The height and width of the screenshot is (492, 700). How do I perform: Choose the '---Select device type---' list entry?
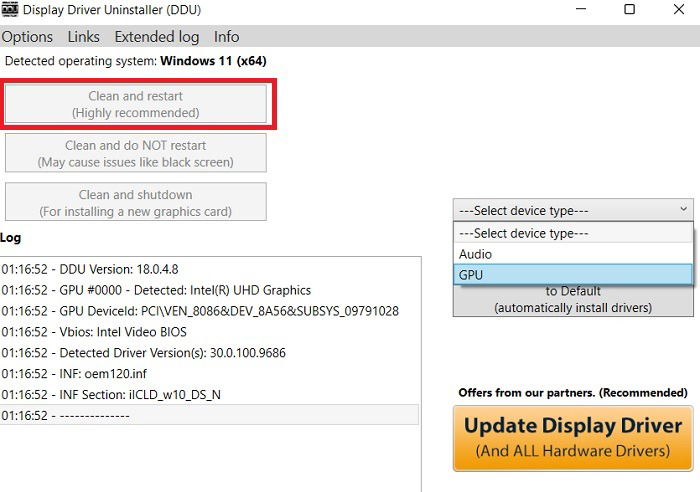click(x=573, y=233)
